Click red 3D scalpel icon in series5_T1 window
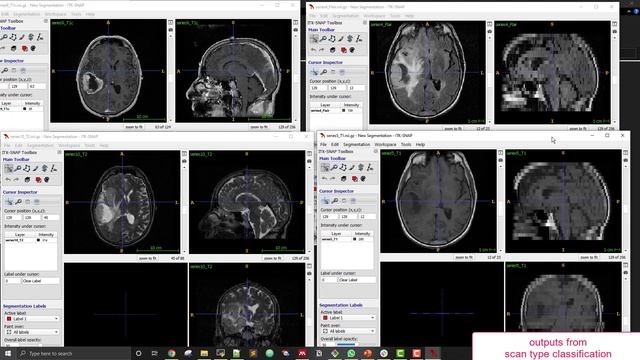The image size is (640, 360). 354,179
